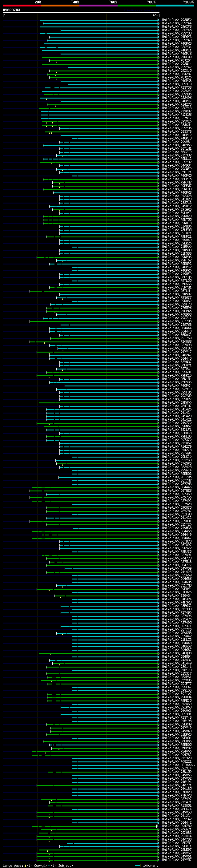Select the UniRef100_P04780 label

tap(177, 826)
